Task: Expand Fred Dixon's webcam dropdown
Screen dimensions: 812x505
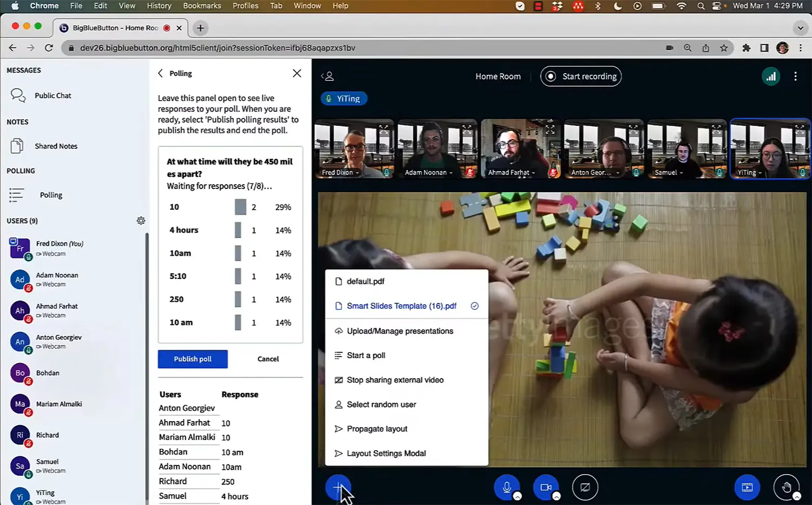Action: point(340,172)
